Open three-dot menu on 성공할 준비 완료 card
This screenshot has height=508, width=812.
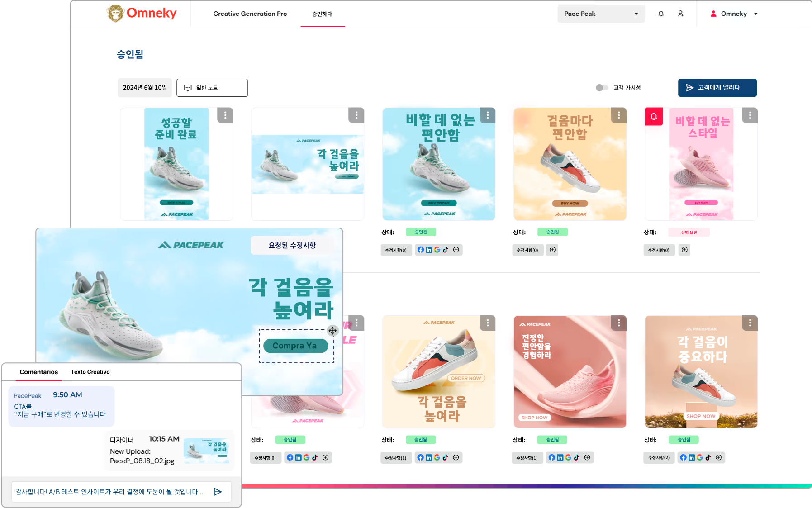click(225, 115)
